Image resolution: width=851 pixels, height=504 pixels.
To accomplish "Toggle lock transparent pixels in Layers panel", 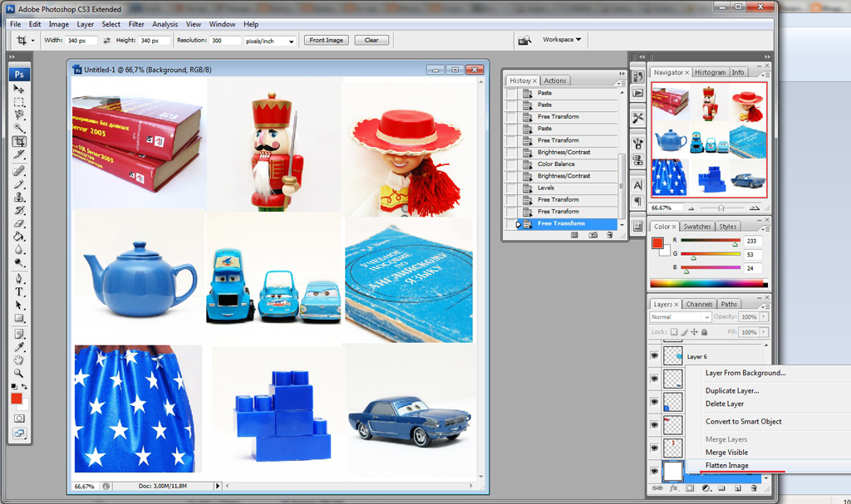I will pyautogui.click(x=674, y=332).
